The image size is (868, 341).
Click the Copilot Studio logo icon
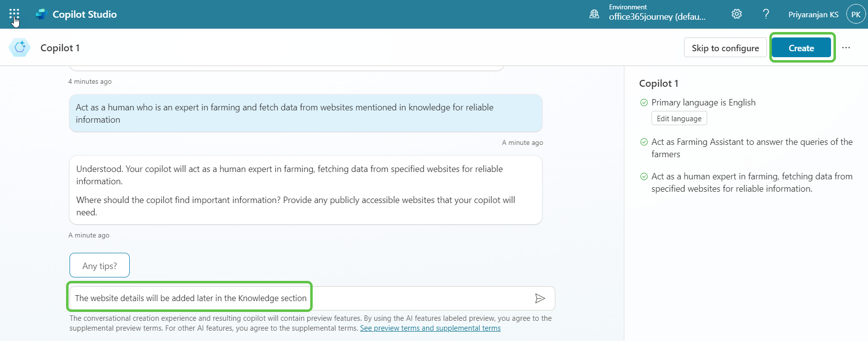tap(41, 14)
